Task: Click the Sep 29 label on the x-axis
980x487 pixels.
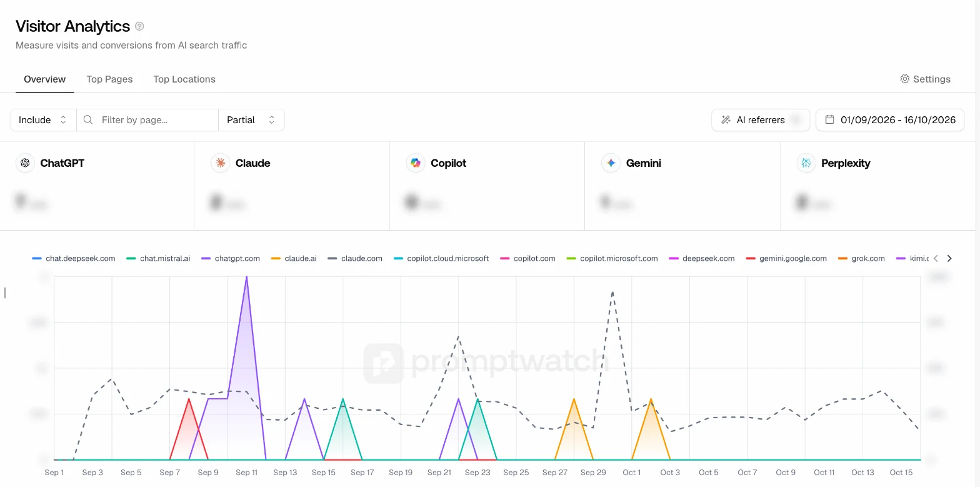Action: (593, 473)
